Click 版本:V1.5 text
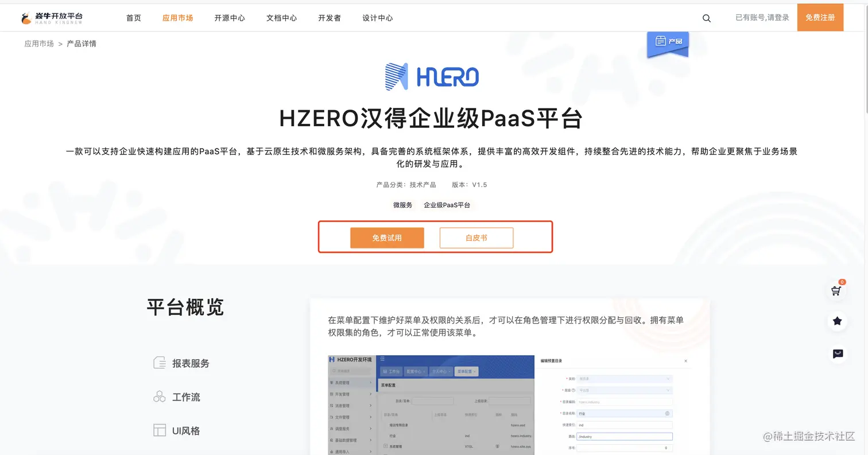This screenshot has height=455, width=868. coord(470,185)
